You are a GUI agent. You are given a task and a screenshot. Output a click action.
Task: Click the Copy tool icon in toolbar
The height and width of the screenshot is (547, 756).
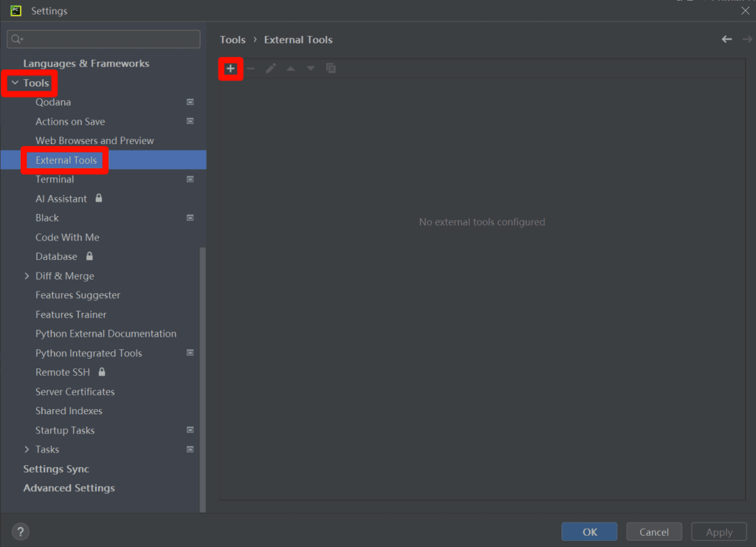pos(331,69)
